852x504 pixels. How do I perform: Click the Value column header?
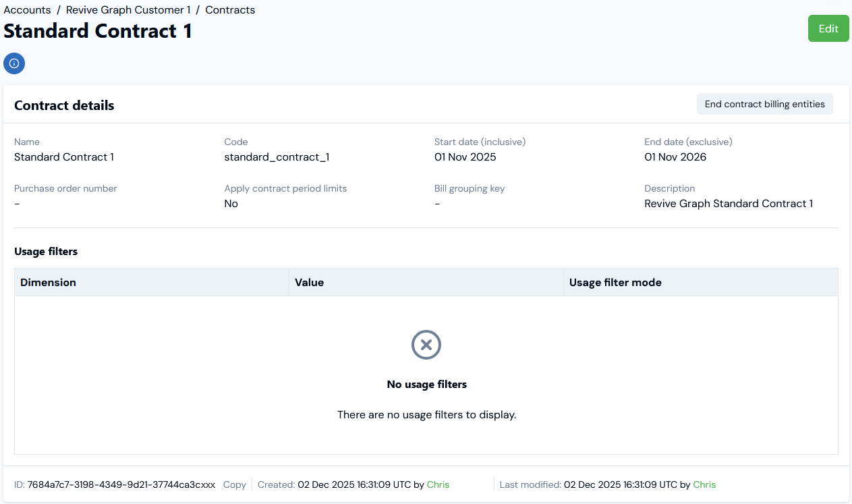pos(310,282)
